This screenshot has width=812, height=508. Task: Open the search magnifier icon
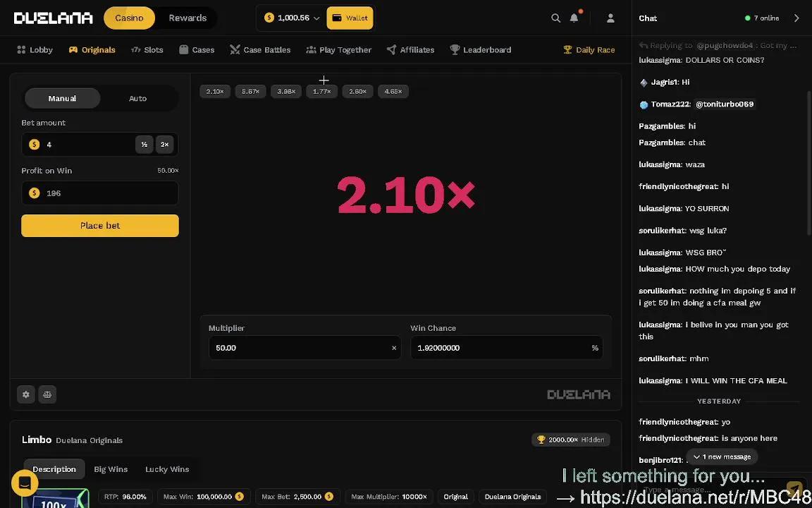(555, 18)
